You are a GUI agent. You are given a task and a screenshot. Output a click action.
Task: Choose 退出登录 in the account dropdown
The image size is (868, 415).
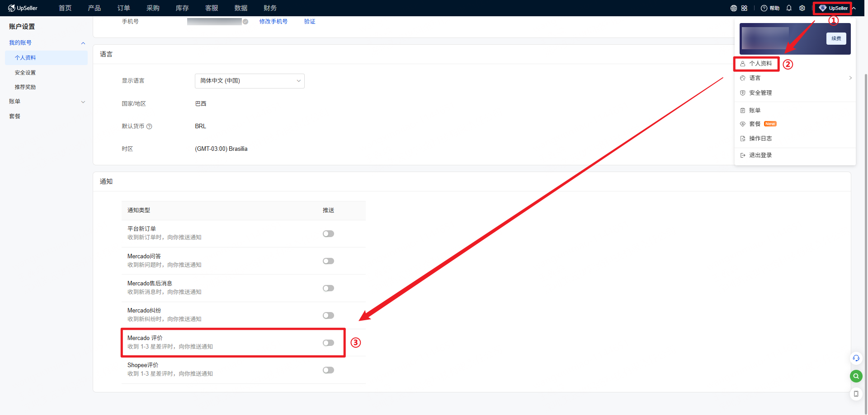pyautogui.click(x=760, y=155)
